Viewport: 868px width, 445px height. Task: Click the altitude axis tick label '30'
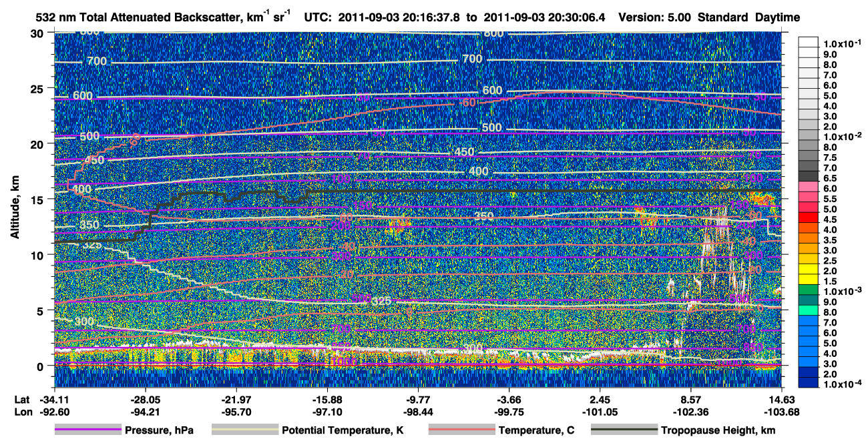(38, 33)
